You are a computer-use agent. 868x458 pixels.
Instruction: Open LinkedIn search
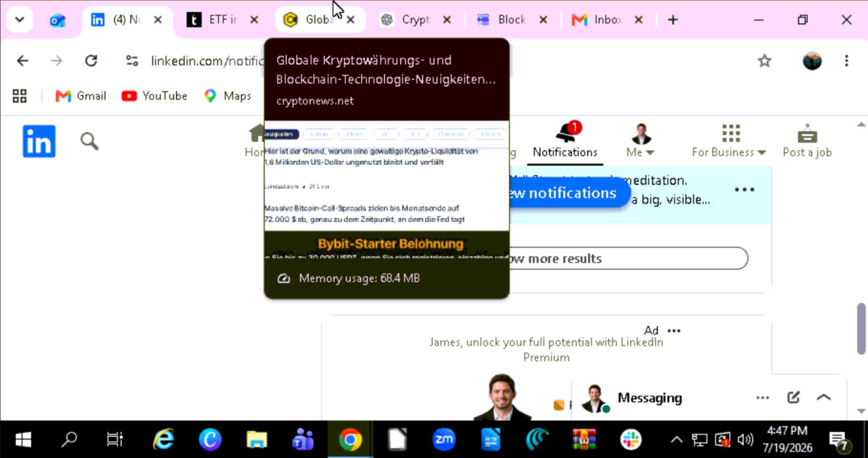coord(90,142)
